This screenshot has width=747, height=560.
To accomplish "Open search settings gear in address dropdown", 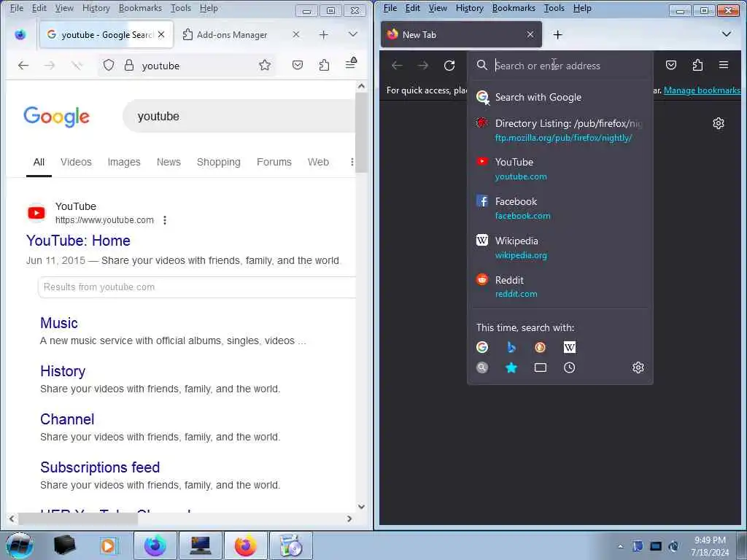I will pos(638,367).
